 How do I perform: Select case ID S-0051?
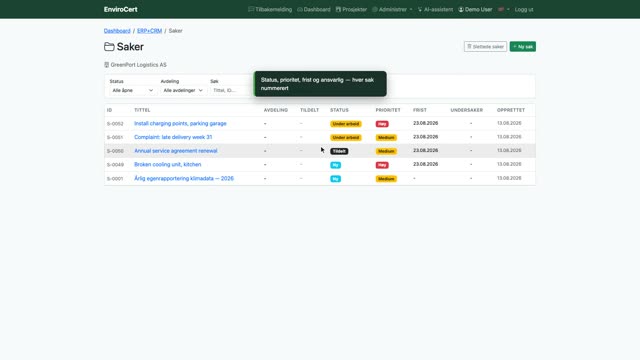coord(115,138)
